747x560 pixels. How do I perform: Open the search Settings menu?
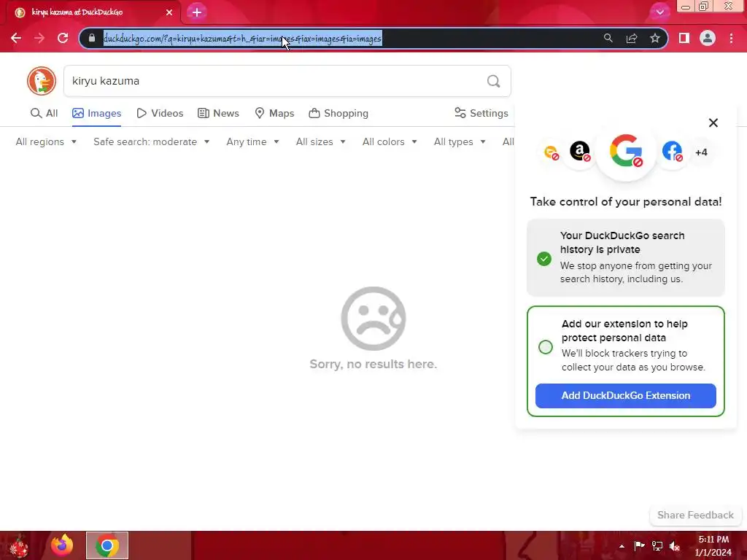click(x=481, y=113)
